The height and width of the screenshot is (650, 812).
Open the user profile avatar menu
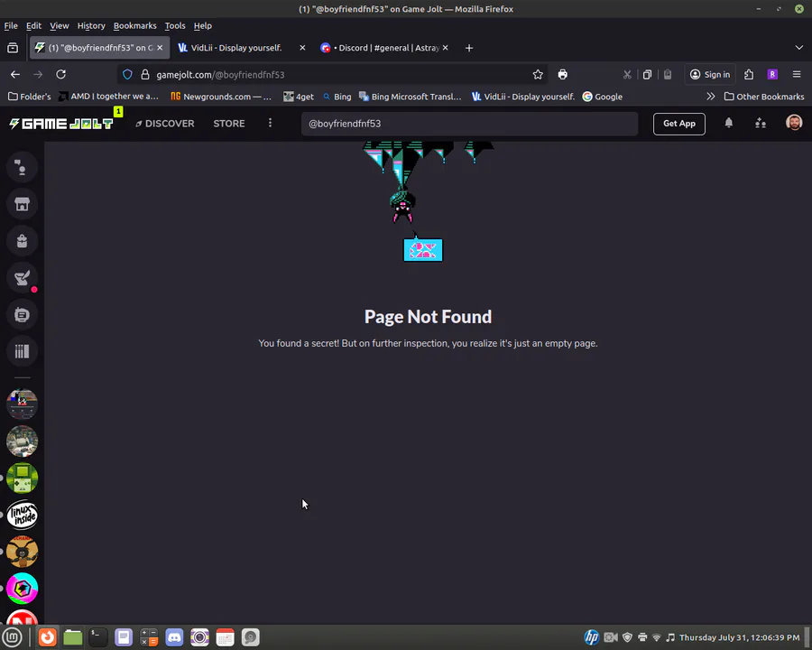(x=794, y=123)
